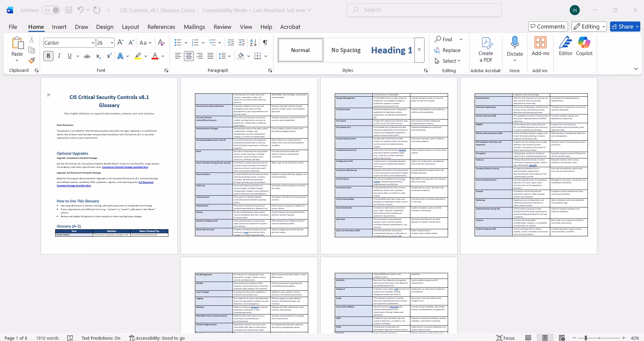Cut the selection with the scissors icon
644x341 pixels.
coord(32,40)
